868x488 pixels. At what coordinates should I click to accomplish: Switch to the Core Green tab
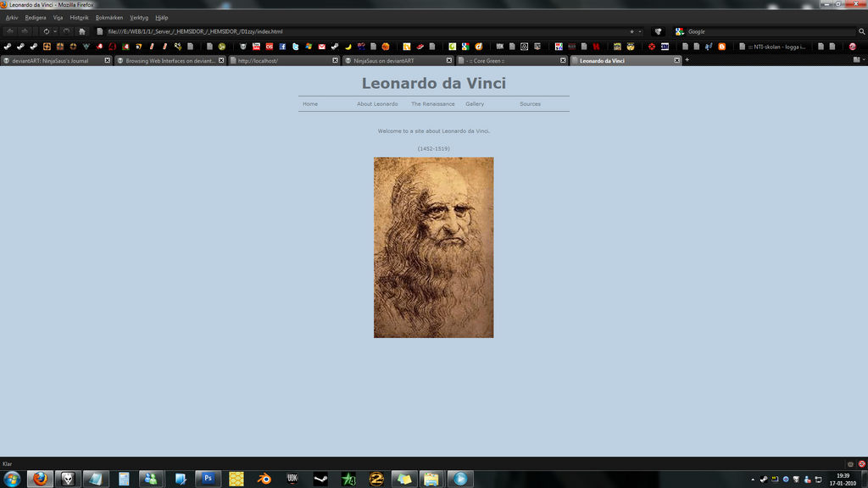pyautogui.click(x=512, y=60)
